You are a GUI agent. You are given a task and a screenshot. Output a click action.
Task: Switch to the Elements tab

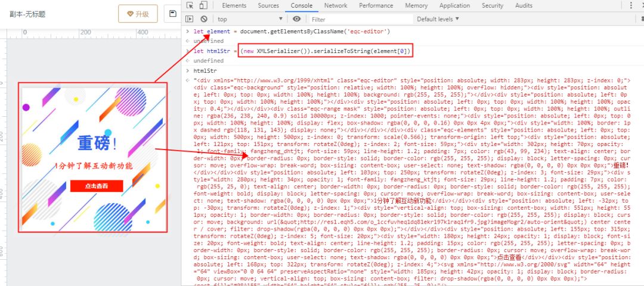234,5
